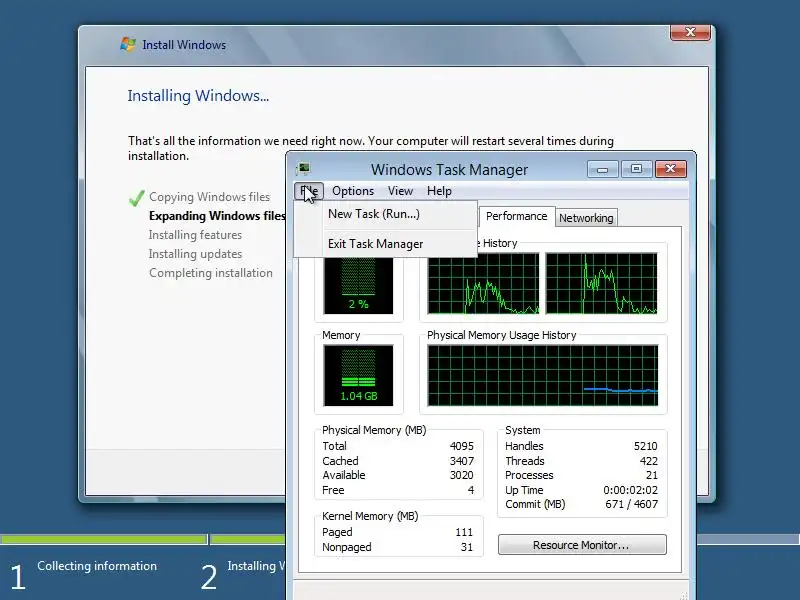Click the setup progress bar for Installing Windows
Image resolution: width=800 pixels, height=600 pixels.
click(x=249, y=539)
